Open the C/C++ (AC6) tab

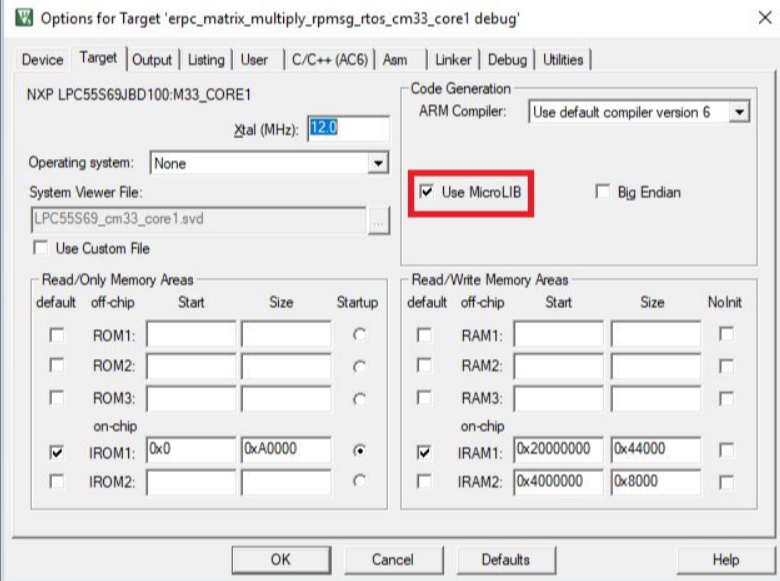(x=327, y=60)
